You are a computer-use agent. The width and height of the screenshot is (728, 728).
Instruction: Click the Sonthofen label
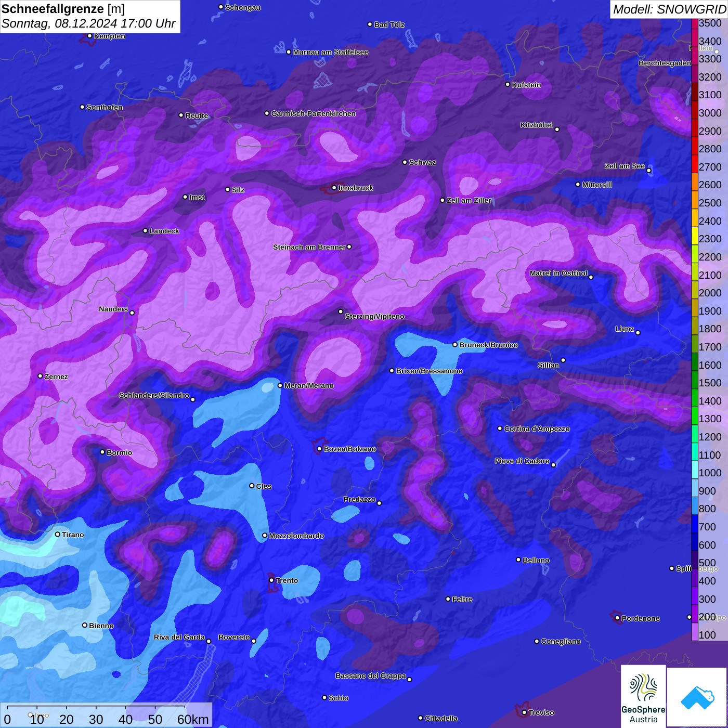click(x=105, y=107)
